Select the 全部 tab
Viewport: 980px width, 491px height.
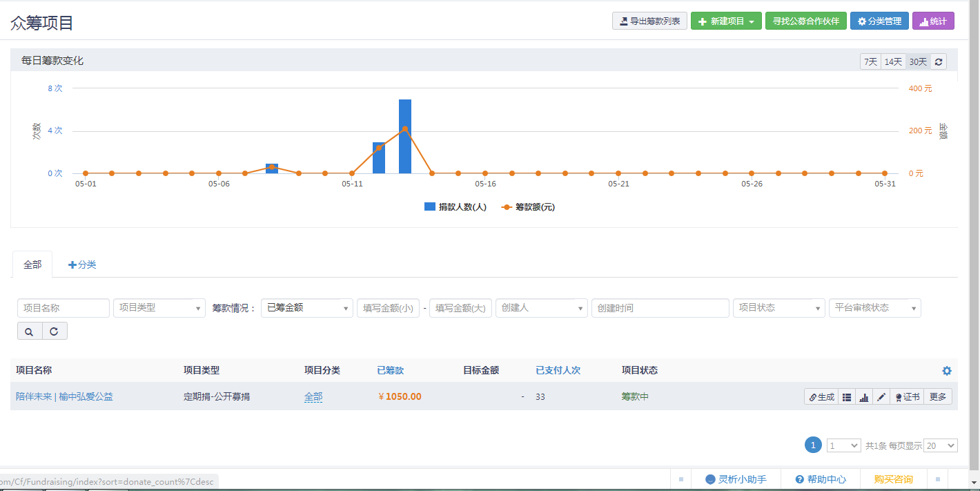32,264
